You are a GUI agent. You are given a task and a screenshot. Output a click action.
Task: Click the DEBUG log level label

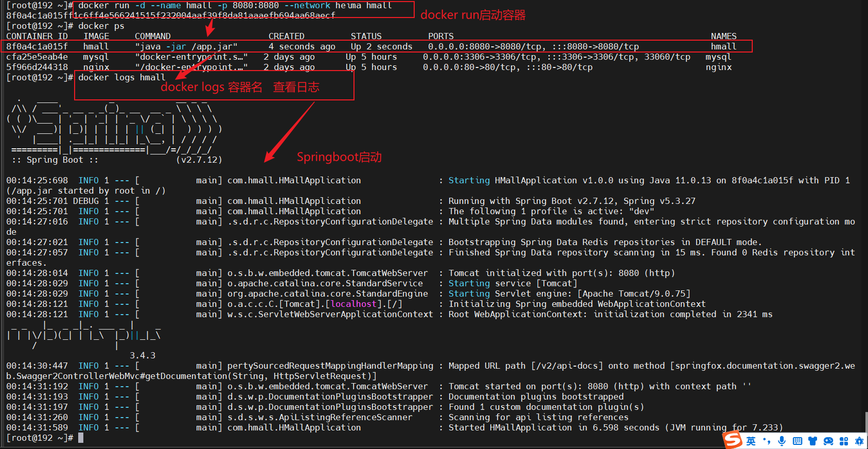point(86,201)
